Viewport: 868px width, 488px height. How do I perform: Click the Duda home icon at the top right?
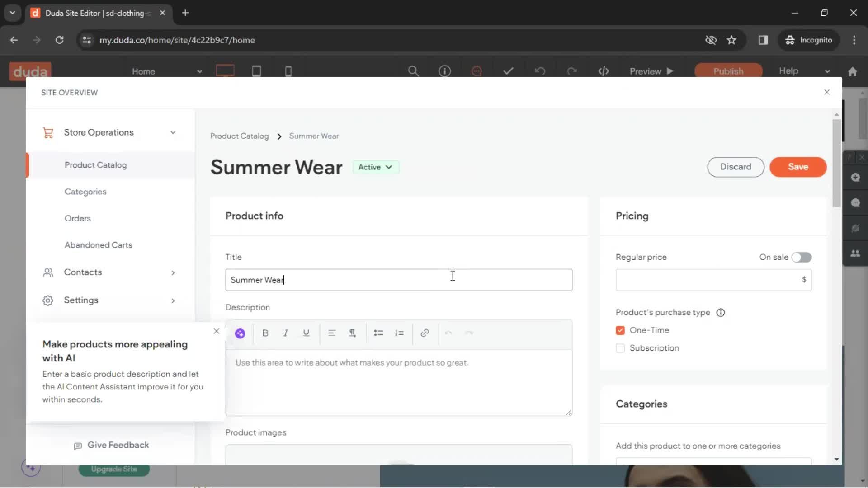tap(853, 71)
